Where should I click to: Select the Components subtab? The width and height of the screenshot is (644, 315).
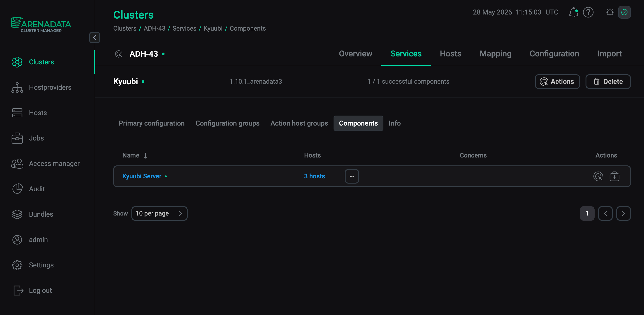358,123
